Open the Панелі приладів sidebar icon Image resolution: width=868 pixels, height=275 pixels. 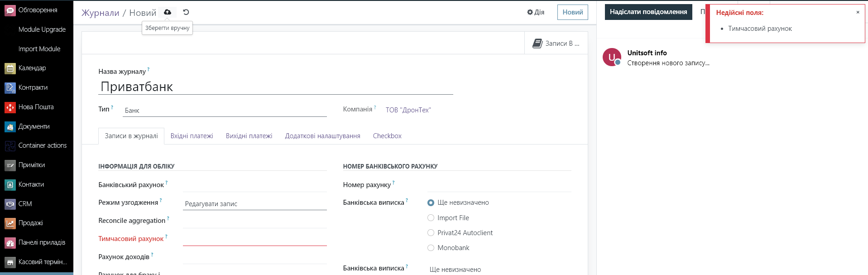click(x=10, y=243)
